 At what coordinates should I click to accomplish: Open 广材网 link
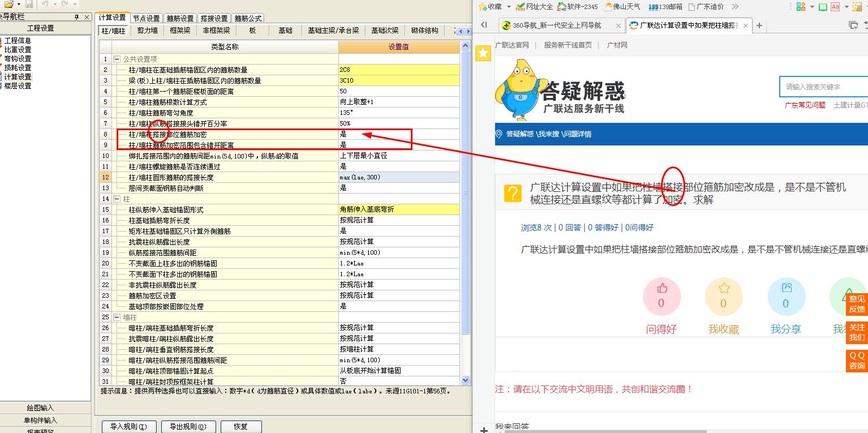[x=617, y=45]
